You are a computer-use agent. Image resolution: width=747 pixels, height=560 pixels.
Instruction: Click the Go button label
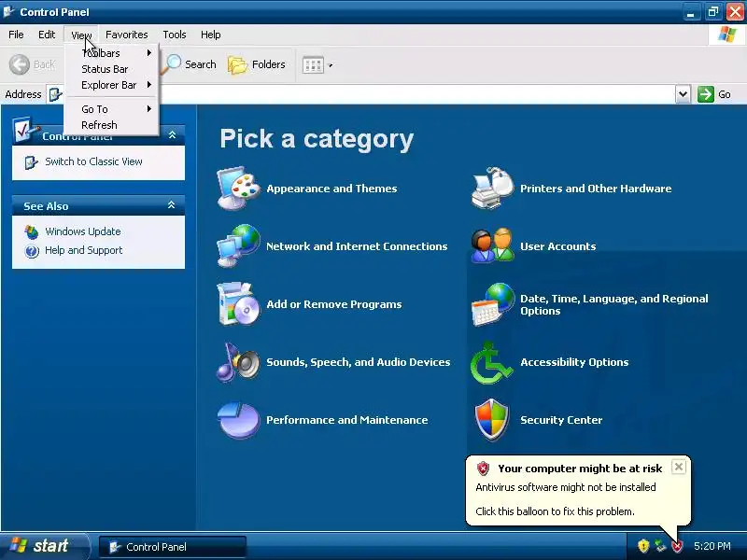[x=725, y=94]
